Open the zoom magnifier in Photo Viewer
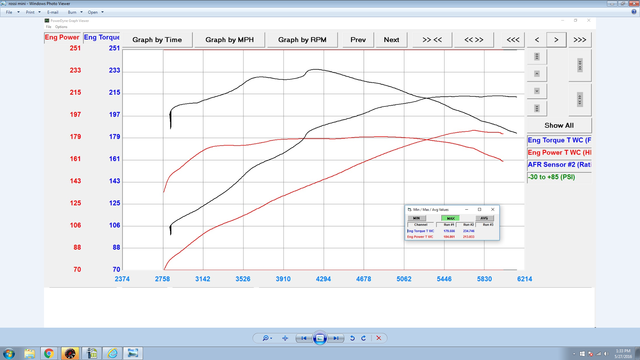The height and width of the screenshot is (360, 640). 267,338
